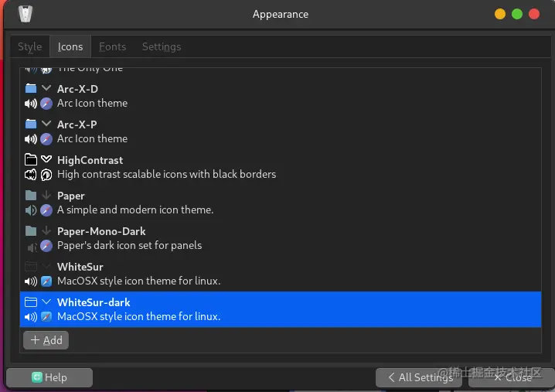Open the Fonts tab
This screenshot has width=555, height=392.
pyautogui.click(x=112, y=46)
